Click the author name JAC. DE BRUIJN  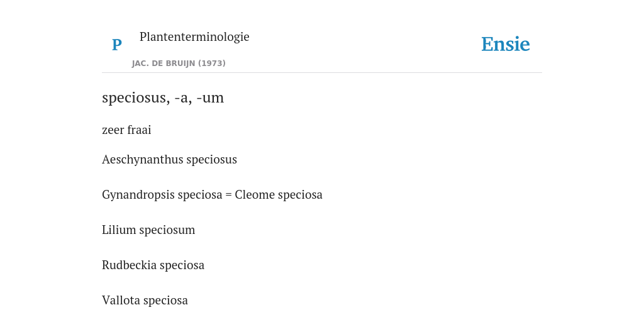point(164,64)
